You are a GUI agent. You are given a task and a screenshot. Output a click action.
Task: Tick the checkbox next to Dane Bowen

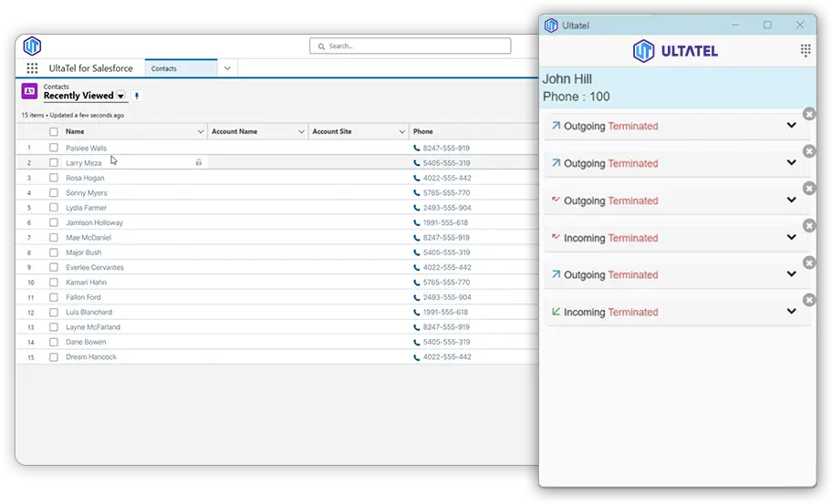tap(54, 342)
